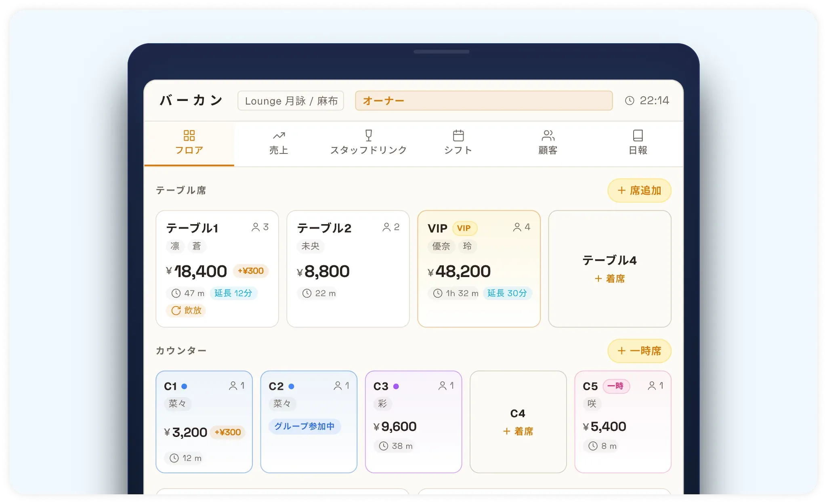Go to the シフト tab
Image resolution: width=827 pixels, height=504 pixels.
point(458,143)
